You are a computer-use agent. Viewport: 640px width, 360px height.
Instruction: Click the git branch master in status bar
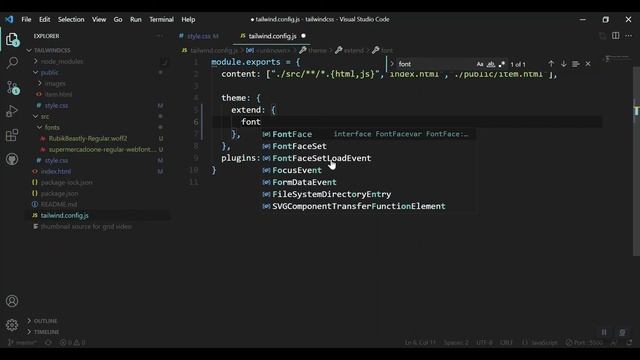point(22,342)
